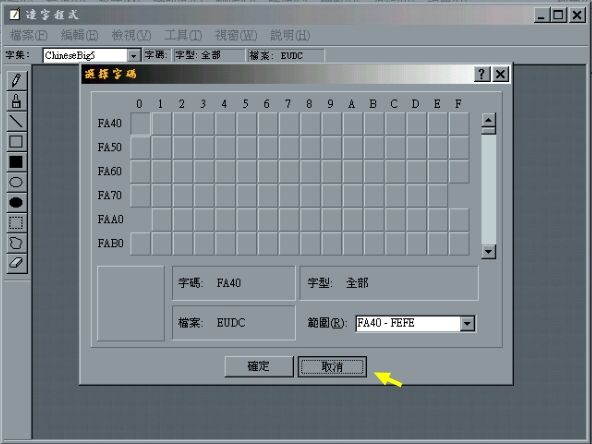Click the 取消 button
592x444 pixels.
[x=332, y=367]
